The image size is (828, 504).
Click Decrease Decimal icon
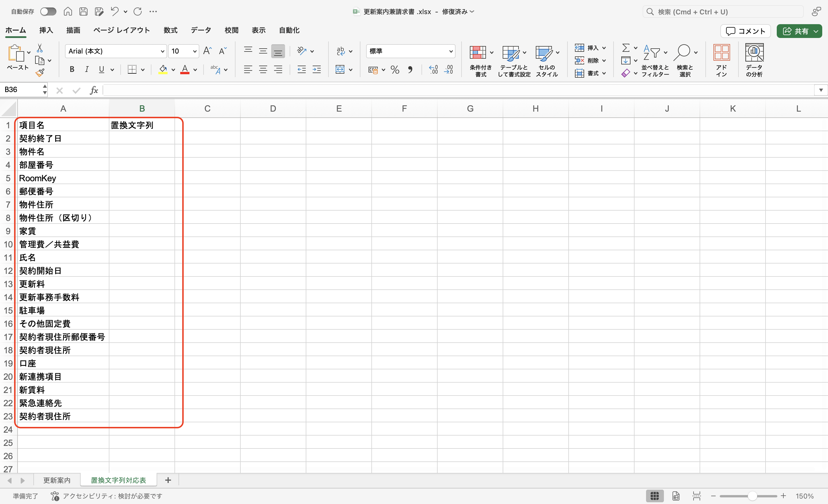449,70
